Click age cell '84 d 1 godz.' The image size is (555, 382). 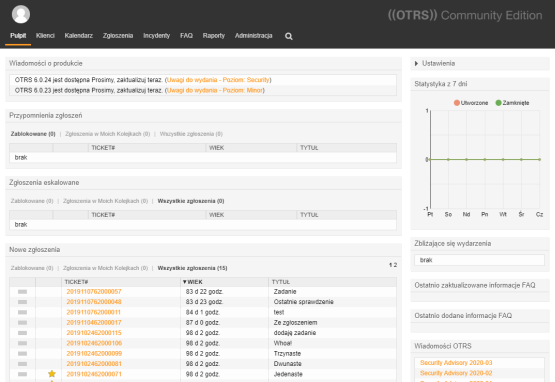(x=203, y=312)
